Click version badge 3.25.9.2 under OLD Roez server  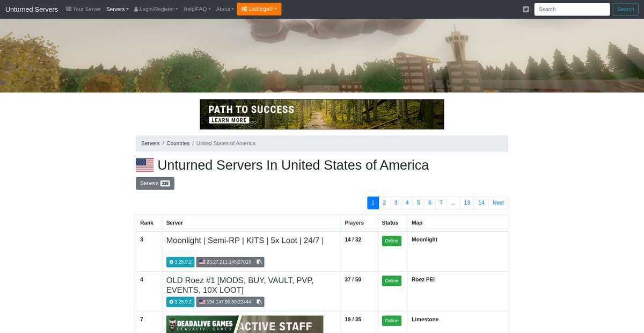(180, 302)
